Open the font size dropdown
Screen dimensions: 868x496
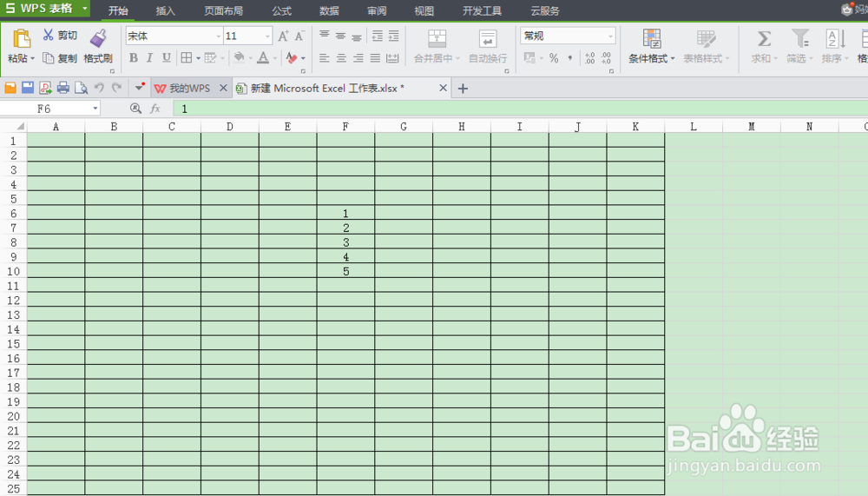(268, 36)
